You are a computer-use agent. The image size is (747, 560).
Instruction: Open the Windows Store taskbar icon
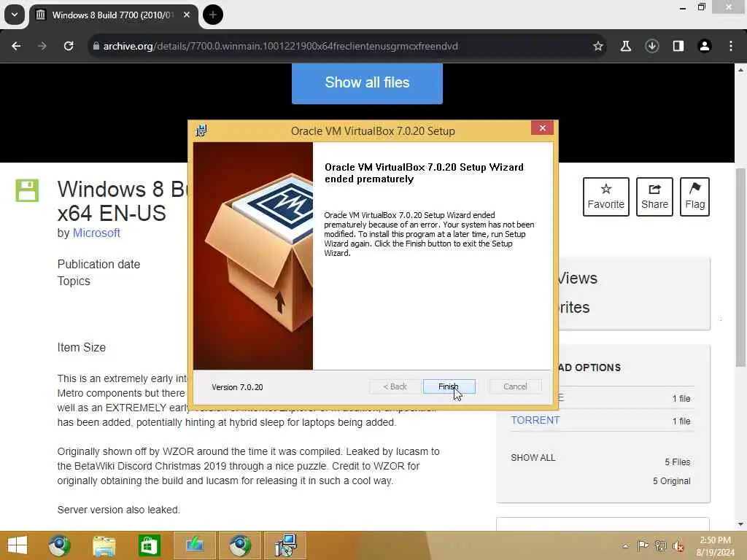pyautogui.click(x=149, y=545)
